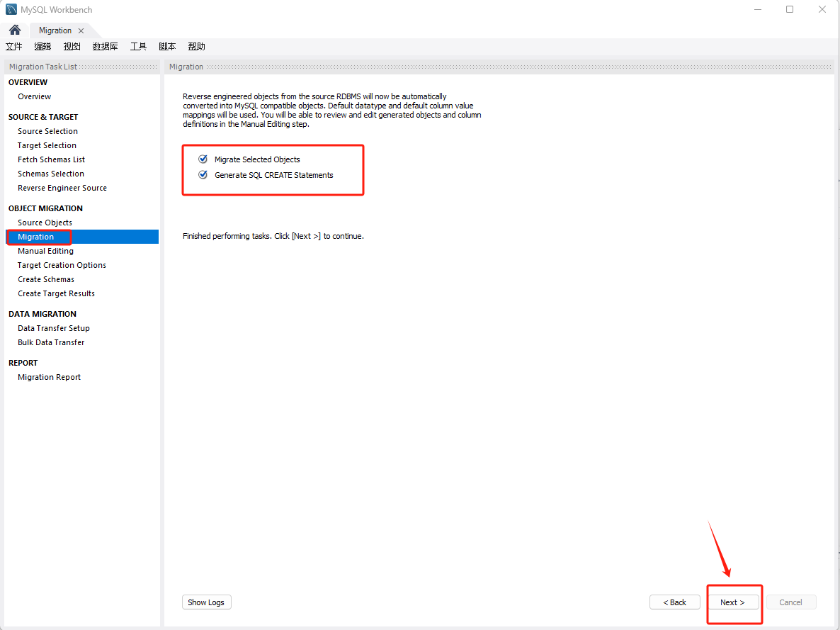The height and width of the screenshot is (630, 840).
Task: Select Migration Report in the sidebar
Action: [49, 377]
